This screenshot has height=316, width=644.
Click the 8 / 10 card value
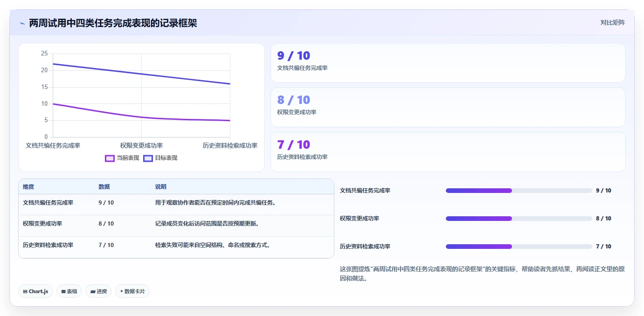(x=294, y=100)
